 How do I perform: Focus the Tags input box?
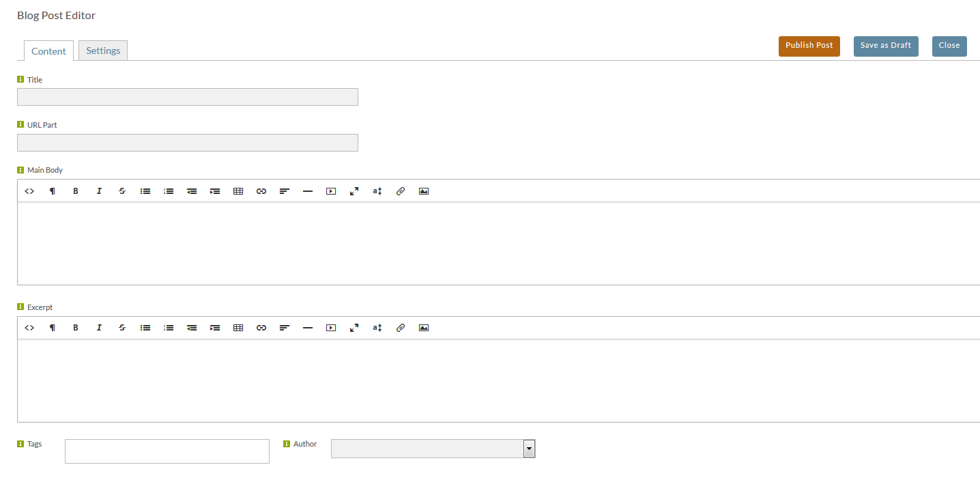tap(167, 451)
